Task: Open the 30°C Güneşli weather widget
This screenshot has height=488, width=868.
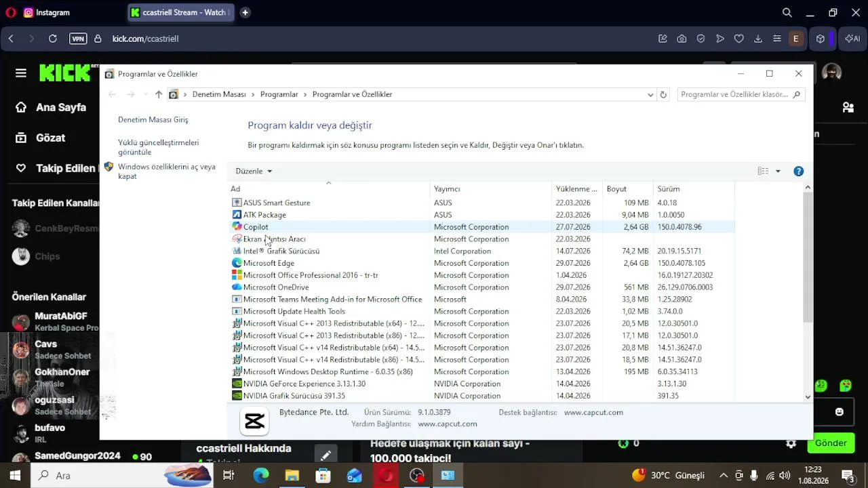Action: 669,475
